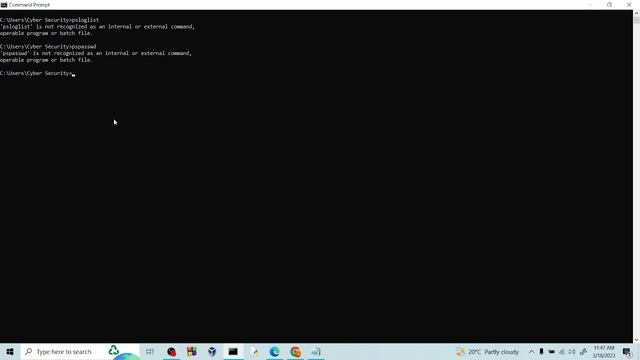
Task: Click the Command Prompt title bar icon
Action: click(x=4, y=5)
